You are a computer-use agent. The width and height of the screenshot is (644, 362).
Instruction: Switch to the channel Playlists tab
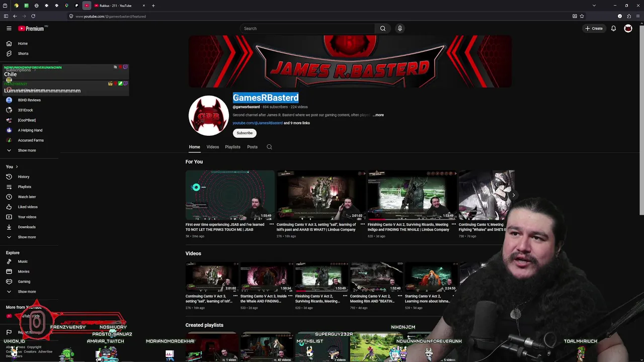[x=232, y=147]
